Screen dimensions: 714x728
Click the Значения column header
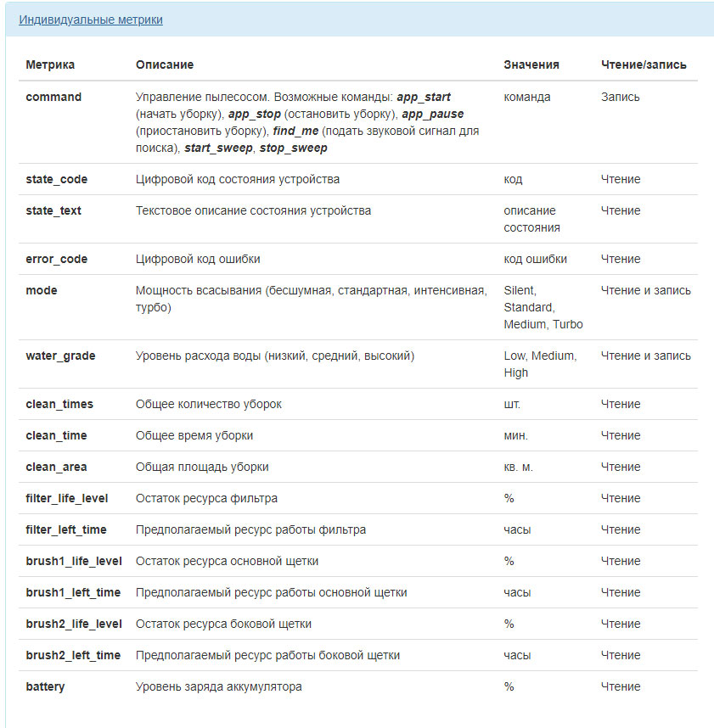531,64
